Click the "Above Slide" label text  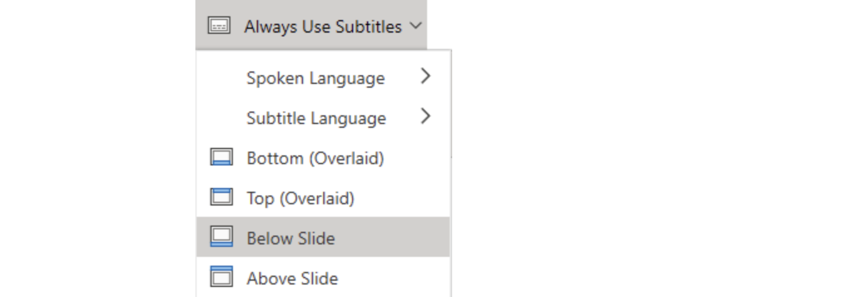(292, 278)
